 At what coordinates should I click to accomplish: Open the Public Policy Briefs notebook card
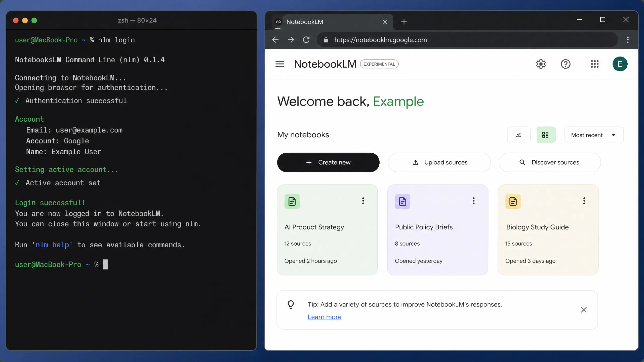438,230
